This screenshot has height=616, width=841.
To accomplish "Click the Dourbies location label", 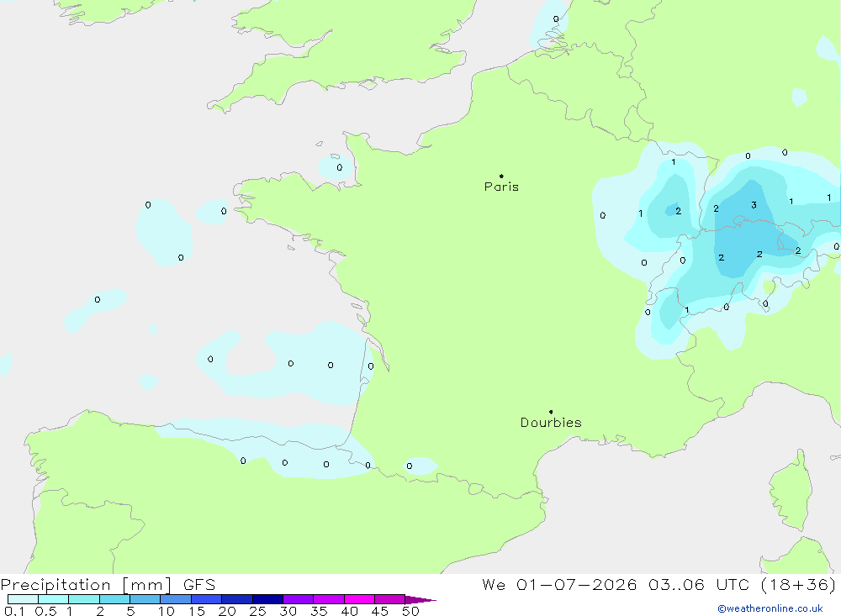I will [551, 423].
